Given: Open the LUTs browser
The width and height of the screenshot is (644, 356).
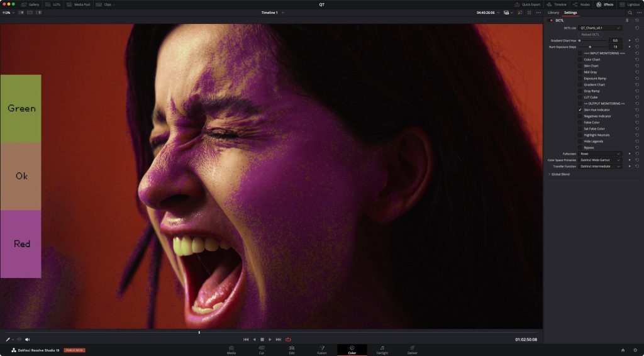Looking at the screenshot, I should click(x=53, y=4).
